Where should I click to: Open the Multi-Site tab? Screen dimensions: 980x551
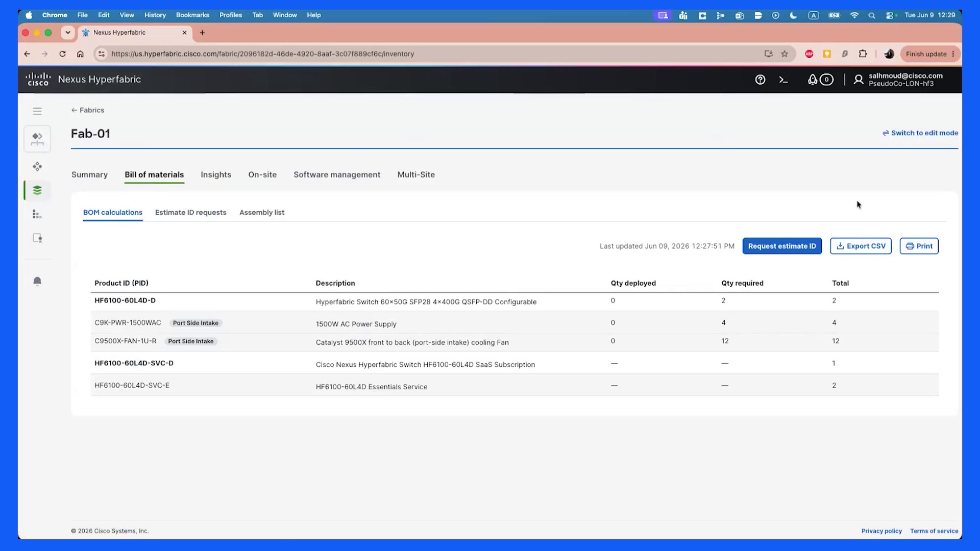(416, 174)
